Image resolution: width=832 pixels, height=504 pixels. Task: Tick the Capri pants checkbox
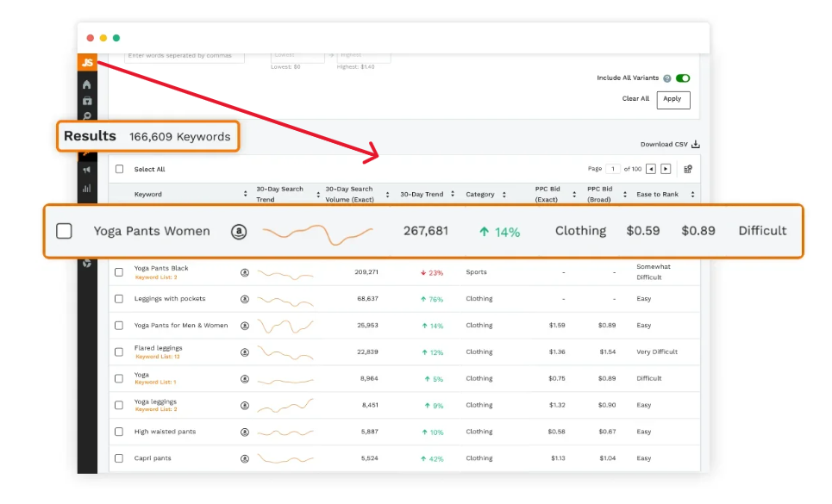(x=119, y=458)
